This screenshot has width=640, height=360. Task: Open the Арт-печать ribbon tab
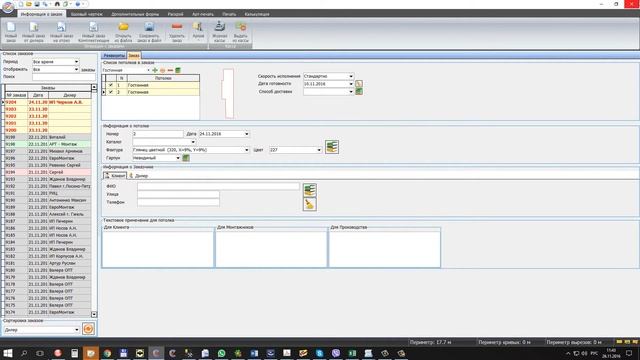(203, 14)
